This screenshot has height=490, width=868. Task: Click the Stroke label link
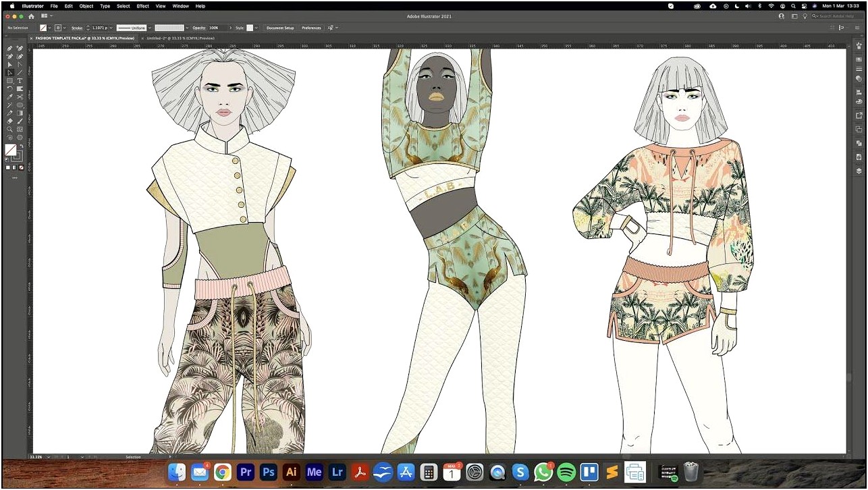pyautogui.click(x=76, y=28)
